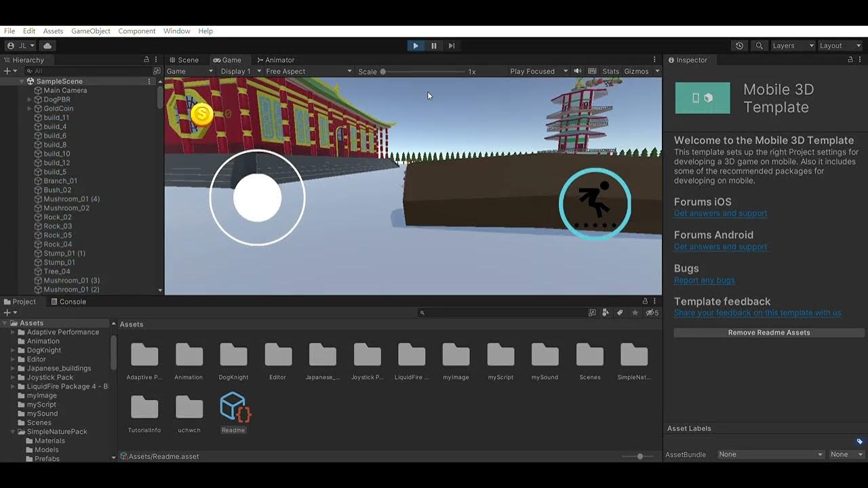Start Play mode with the play button
Viewport: 868px width, 488px height.
tap(416, 45)
